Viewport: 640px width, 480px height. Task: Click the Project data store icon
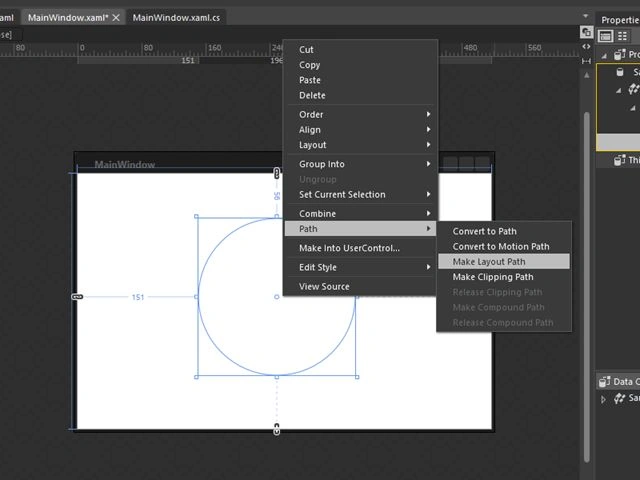(x=620, y=54)
